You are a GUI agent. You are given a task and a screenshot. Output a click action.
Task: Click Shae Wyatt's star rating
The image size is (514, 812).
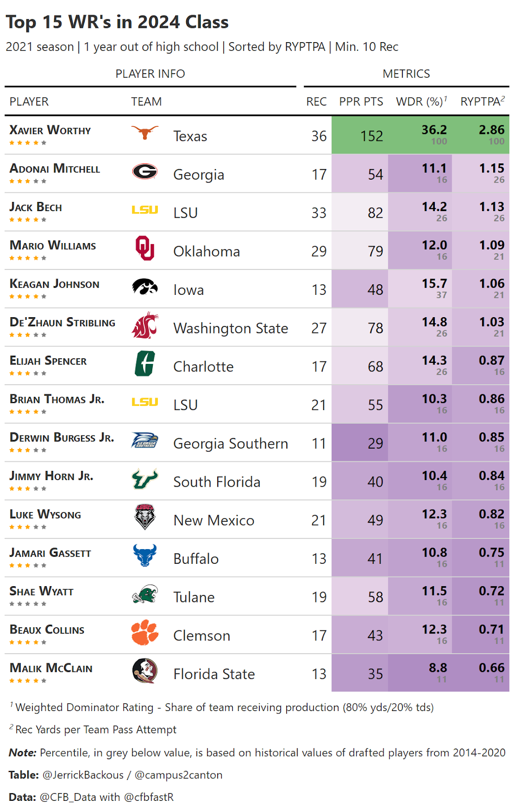pyautogui.click(x=28, y=604)
